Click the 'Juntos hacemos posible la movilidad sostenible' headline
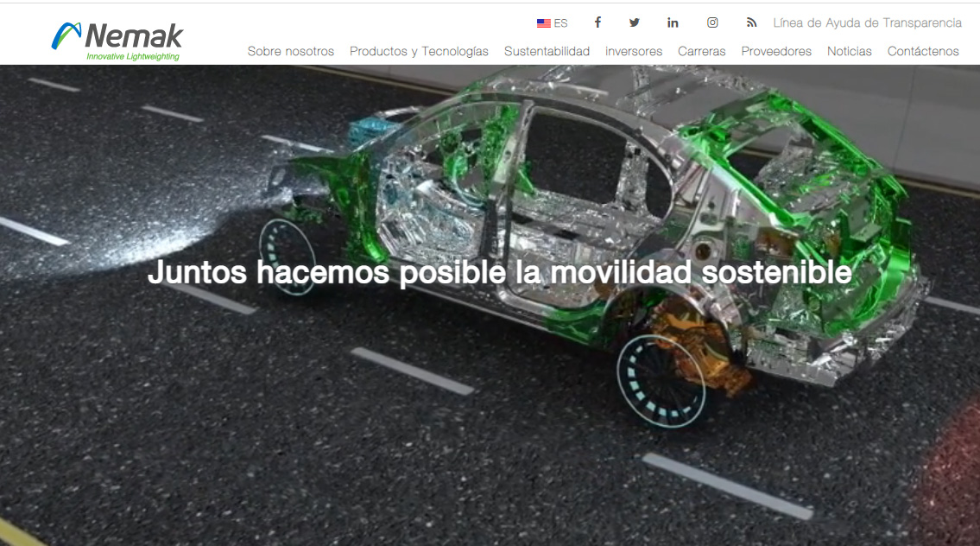The height and width of the screenshot is (546, 980). pyautogui.click(x=500, y=273)
